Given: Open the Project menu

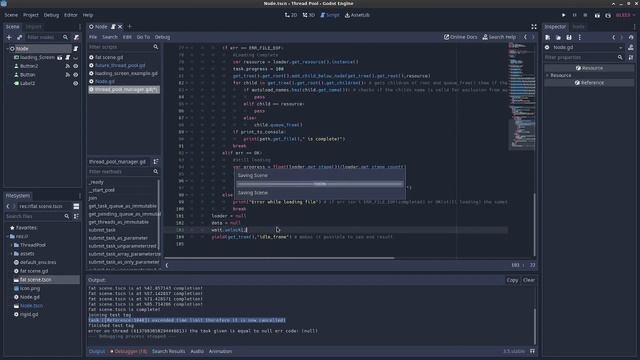Looking at the screenshot, I should [x=31, y=15].
